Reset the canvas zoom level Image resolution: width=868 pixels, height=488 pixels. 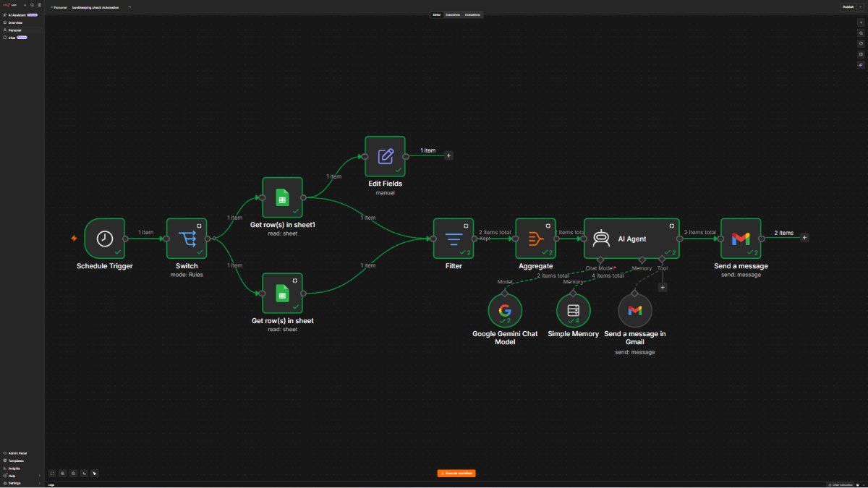pyautogui.click(x=84, y=474)
